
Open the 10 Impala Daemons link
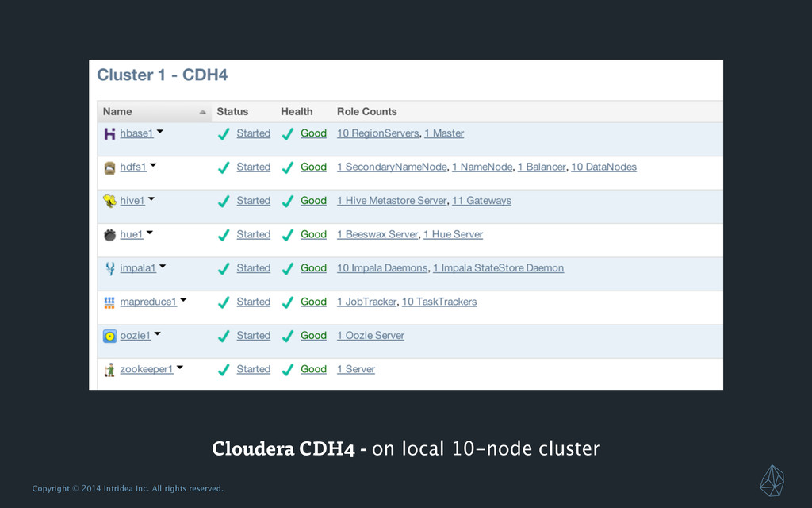coord(382,268)
